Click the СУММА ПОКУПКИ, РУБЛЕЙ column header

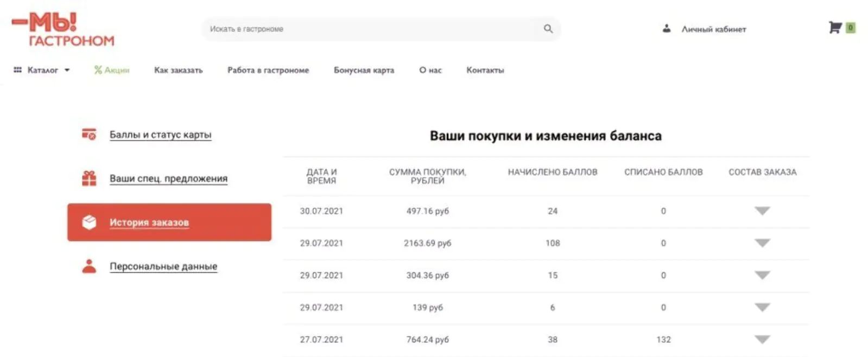[x=427, y=176]
